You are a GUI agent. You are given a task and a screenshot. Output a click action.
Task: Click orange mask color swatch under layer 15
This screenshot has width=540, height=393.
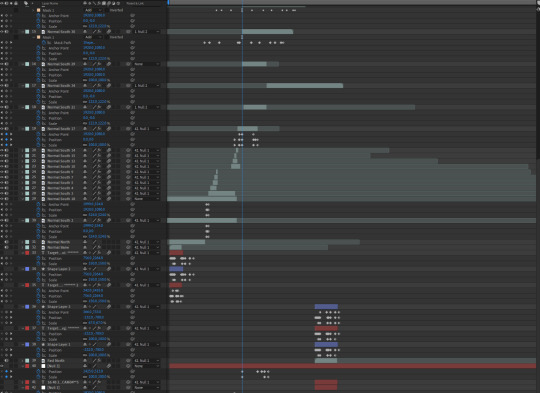coord(39,37)
